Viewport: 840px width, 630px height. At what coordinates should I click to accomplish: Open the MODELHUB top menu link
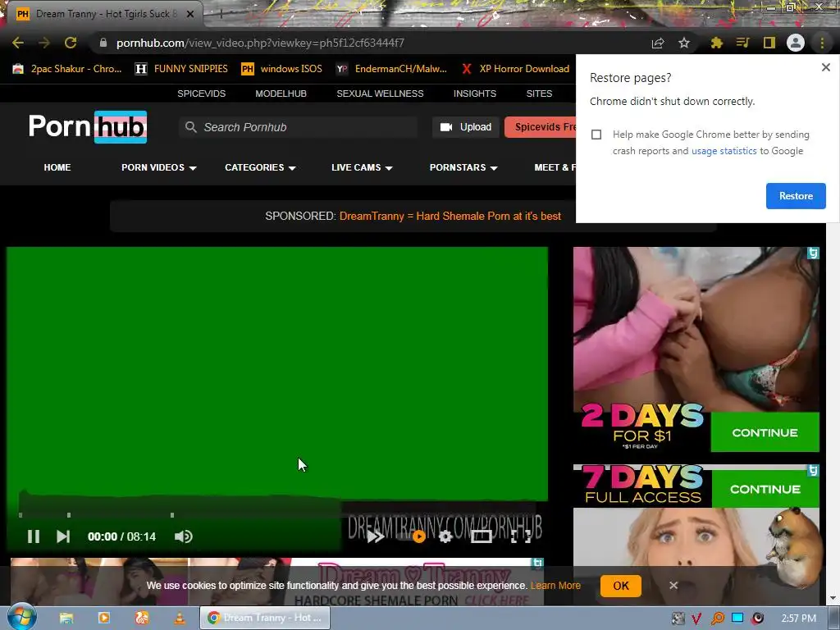pyautogui.click(x=281, y=94)
